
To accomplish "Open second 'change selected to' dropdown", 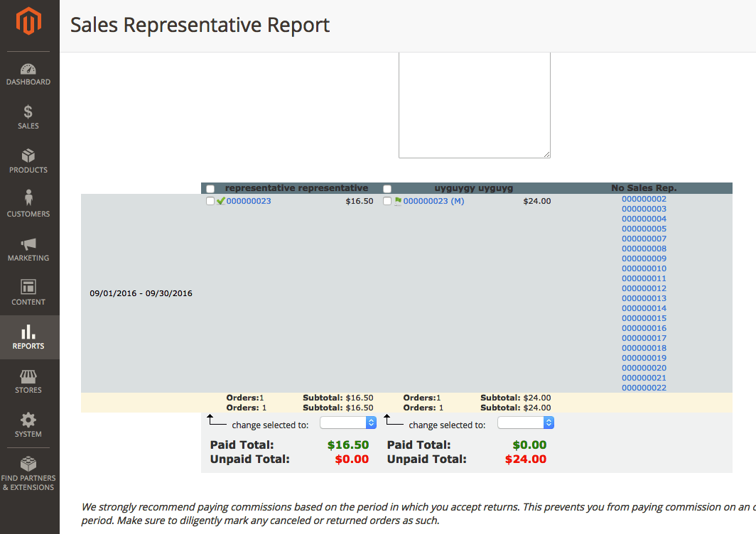I will pyautogui.click(x=525, y=423).
